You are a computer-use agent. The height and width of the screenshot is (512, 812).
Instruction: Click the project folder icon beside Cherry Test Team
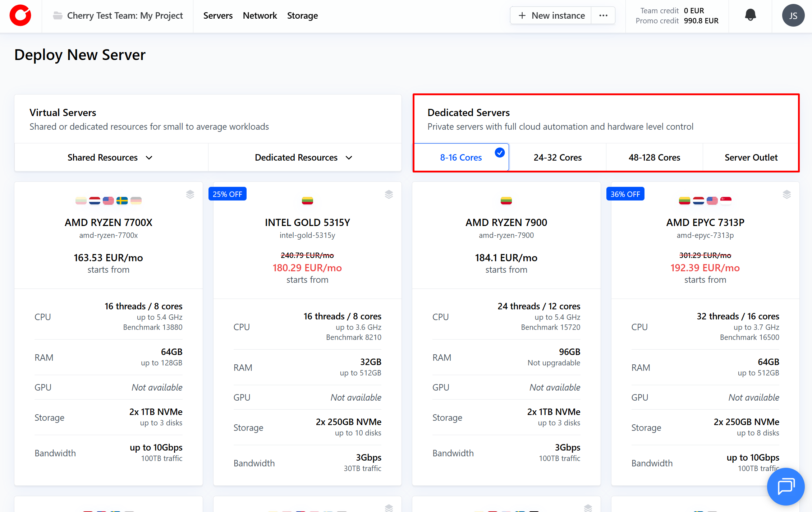58,15
